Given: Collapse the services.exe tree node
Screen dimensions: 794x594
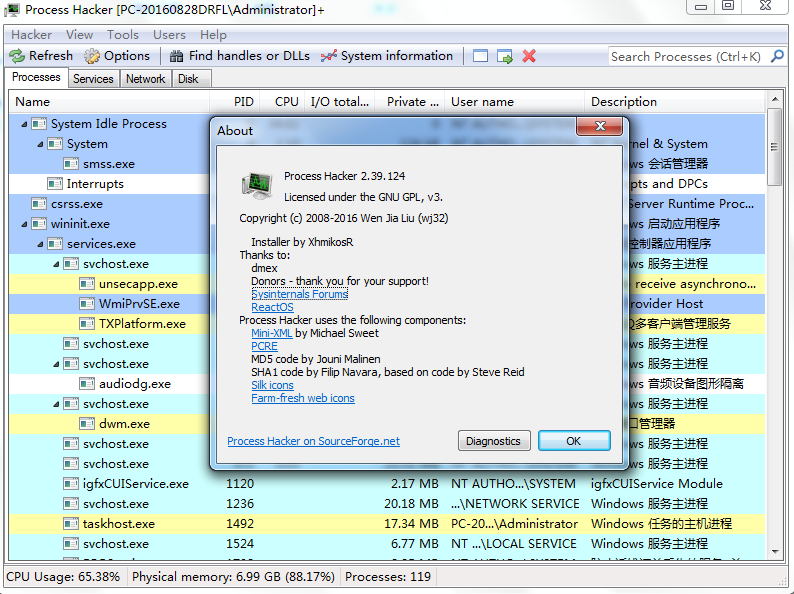Looking at the screenshot, I should (40, 244).
